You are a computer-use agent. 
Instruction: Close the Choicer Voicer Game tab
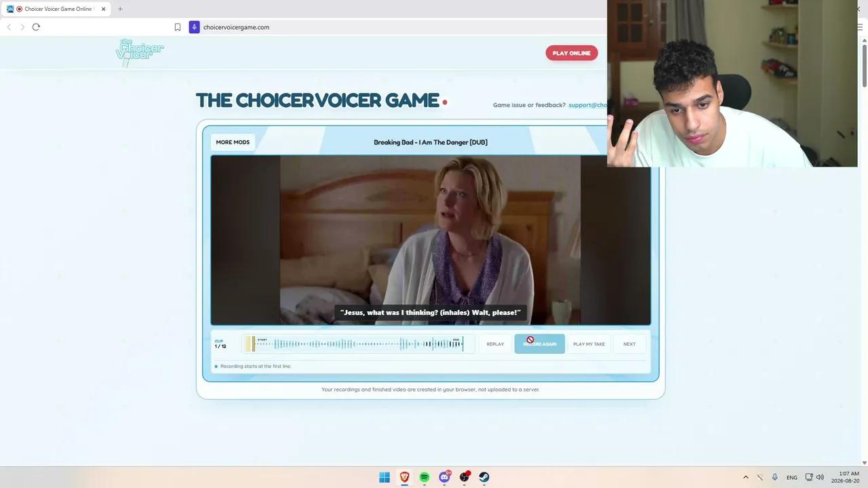click(x=104, y=9)
